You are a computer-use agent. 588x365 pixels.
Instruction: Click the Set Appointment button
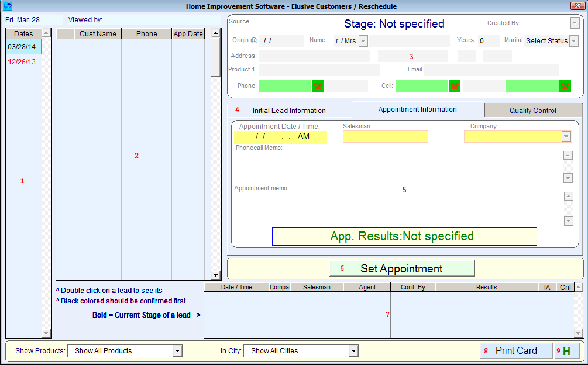(x=402, y=268)
